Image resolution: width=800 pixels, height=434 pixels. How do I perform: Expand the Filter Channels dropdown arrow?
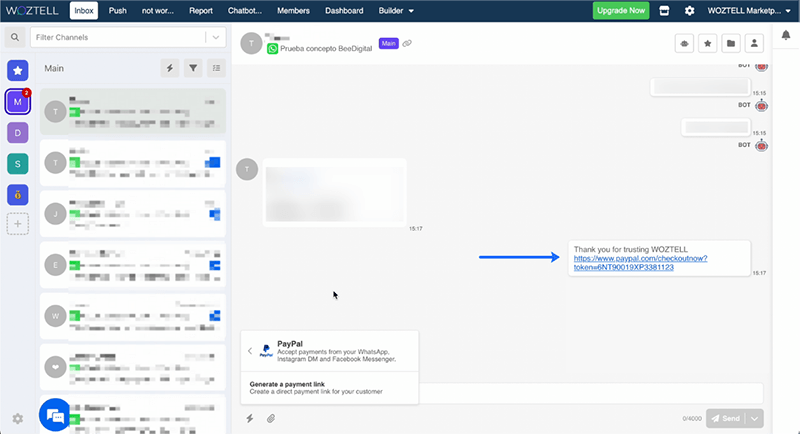216,37
